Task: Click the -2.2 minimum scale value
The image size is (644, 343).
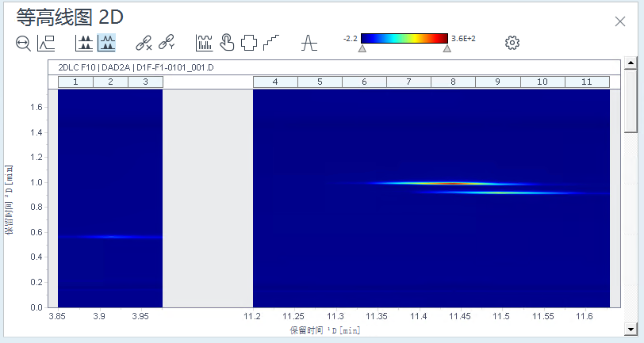Action: tap(351, 39)
